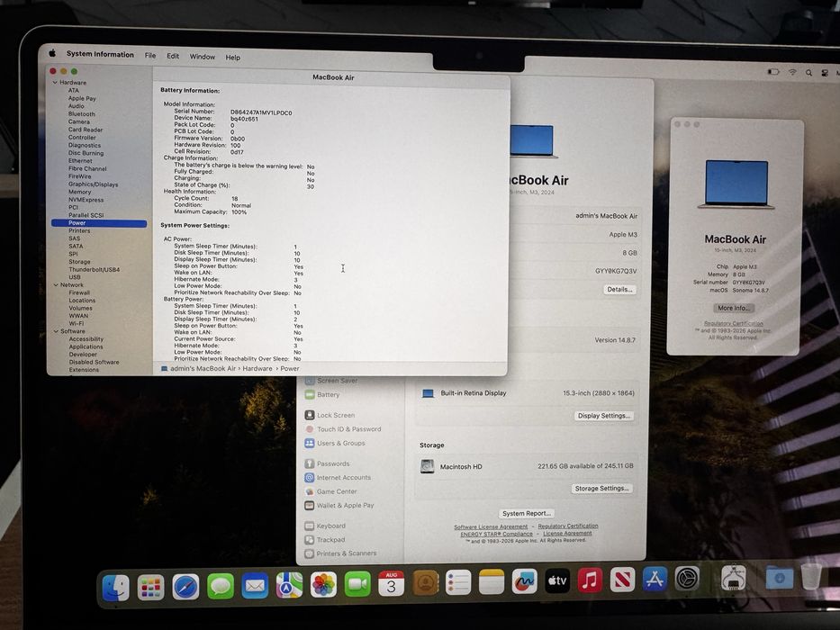
Task: Open Apple TV app in the Dock
Action: [x=557, y=580]
